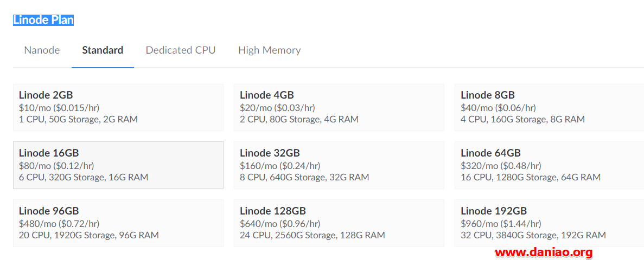The height and width of the screenshot is (260, 644).
Task: Switch to the Nanode tab
Action: click(42, 50)
